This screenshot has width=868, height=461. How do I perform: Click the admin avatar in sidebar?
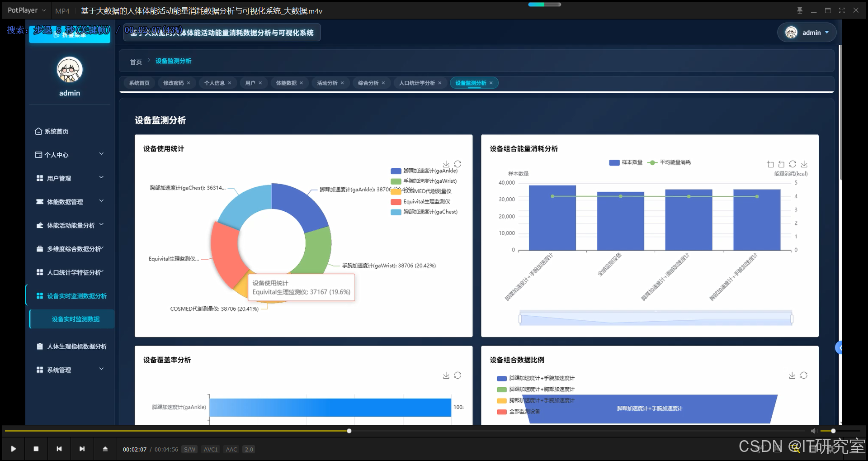(x=70, y=70)
